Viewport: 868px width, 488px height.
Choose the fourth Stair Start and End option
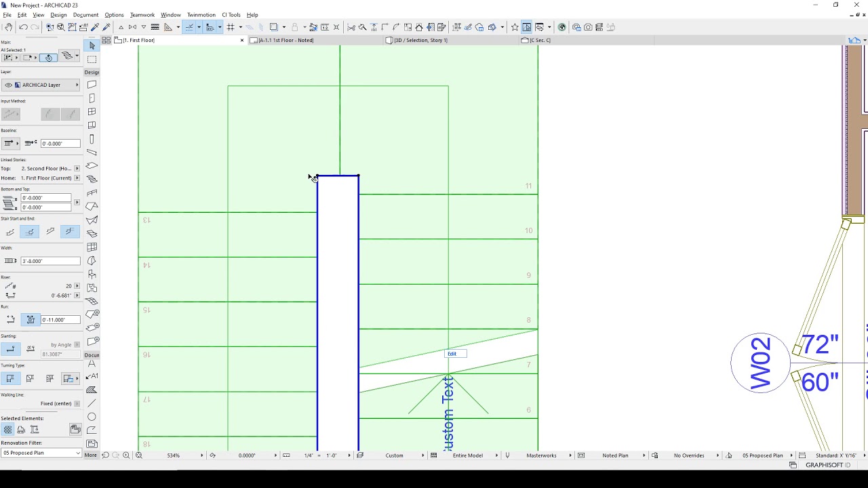tap(70, 232)
